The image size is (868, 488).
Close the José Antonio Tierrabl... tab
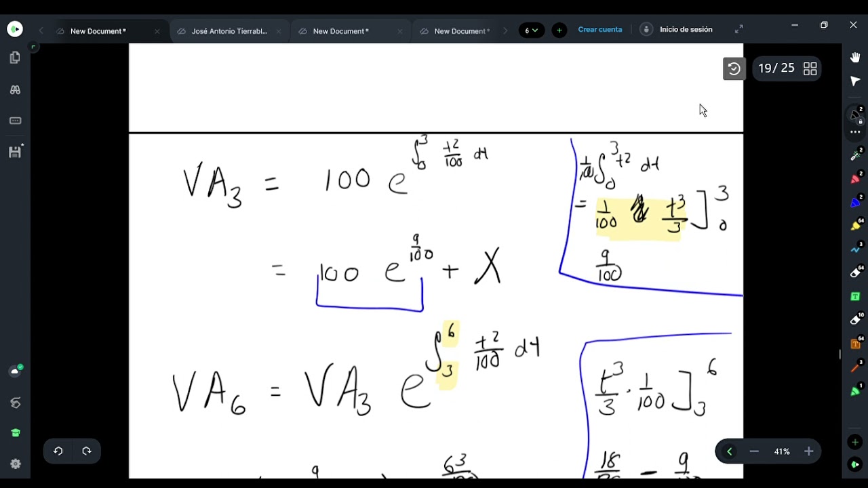point(278,31)
